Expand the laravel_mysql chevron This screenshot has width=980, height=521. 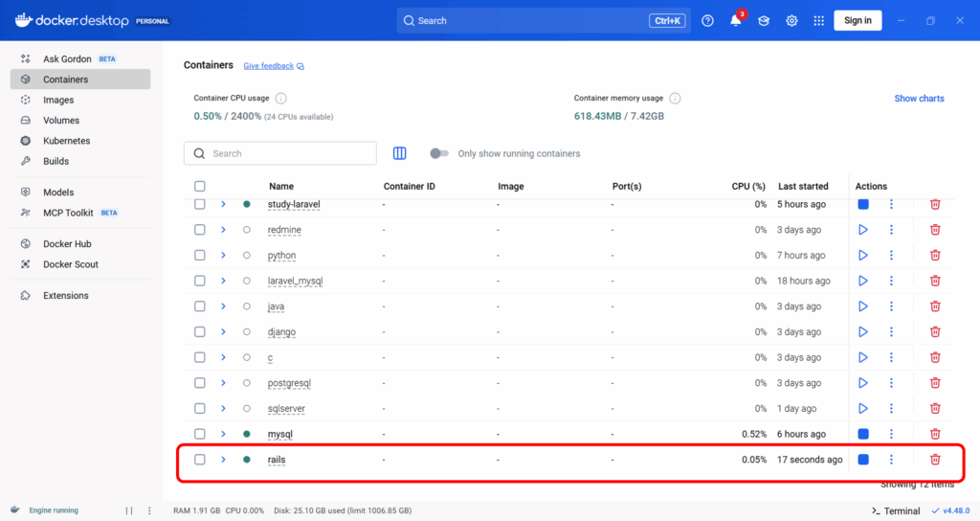tap(224, 281)
